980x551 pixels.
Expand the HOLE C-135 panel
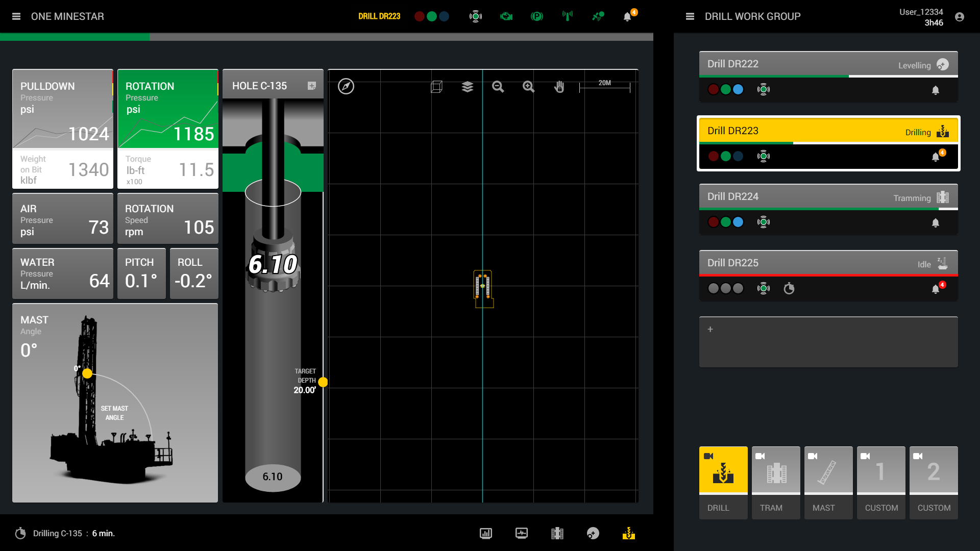(x=311, y=86)
